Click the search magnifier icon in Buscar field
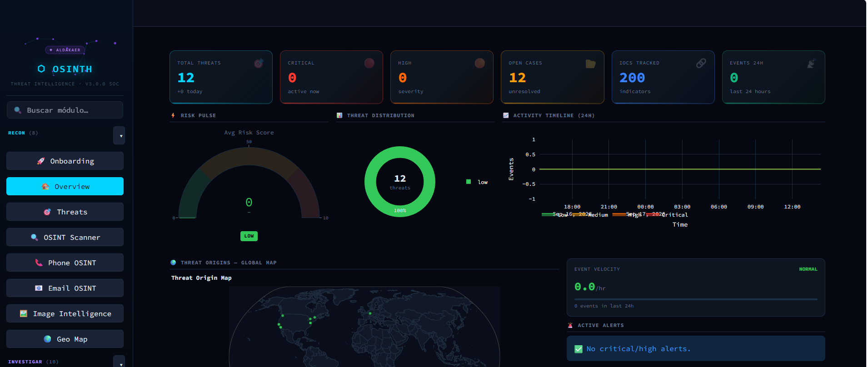Image resolution: width=868 pixels, height=367 pixels. click(18, 110)
